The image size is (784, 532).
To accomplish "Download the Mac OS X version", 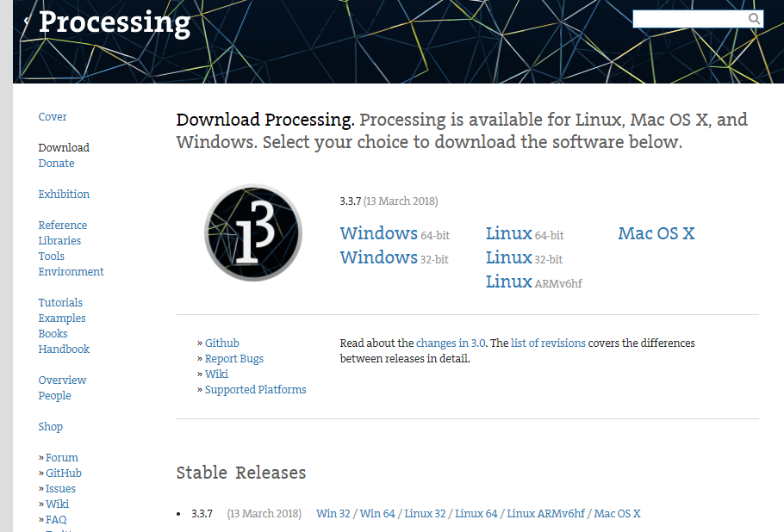I will (x=656, y=233).
